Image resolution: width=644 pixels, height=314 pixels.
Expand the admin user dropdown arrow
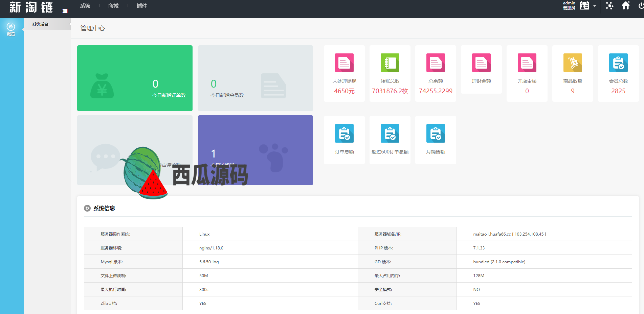click(x=595, y=6)
